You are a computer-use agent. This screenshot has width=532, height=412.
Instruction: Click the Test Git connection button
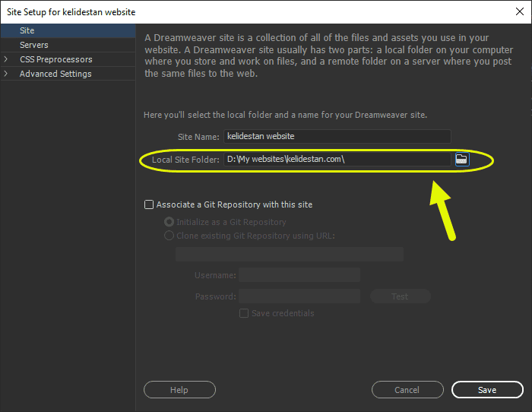click(401, 296)
